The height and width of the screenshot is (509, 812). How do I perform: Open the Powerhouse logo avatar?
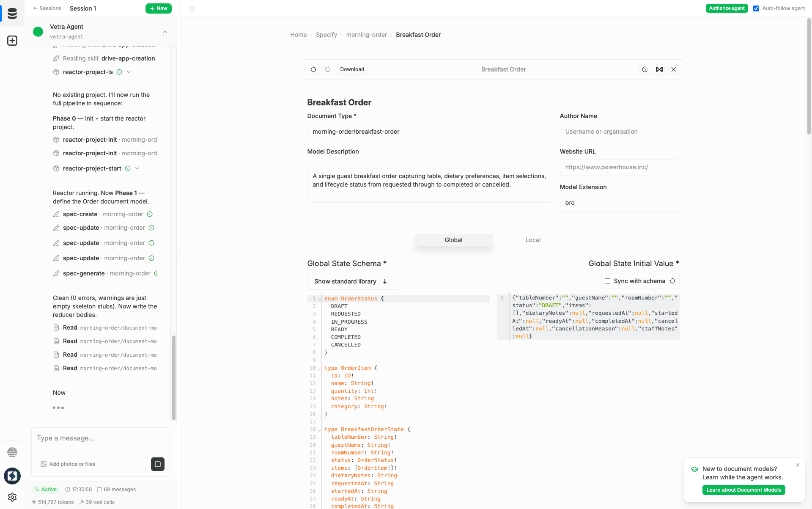[12, 476]
